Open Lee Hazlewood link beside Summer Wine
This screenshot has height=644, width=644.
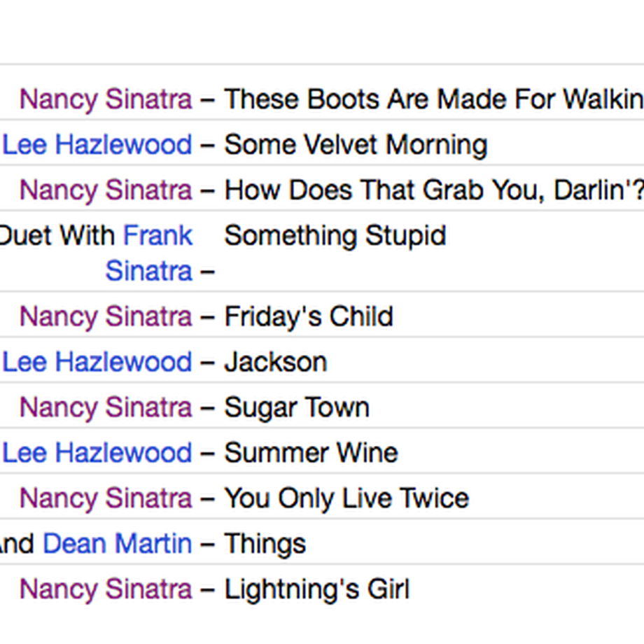click(97, 453)
